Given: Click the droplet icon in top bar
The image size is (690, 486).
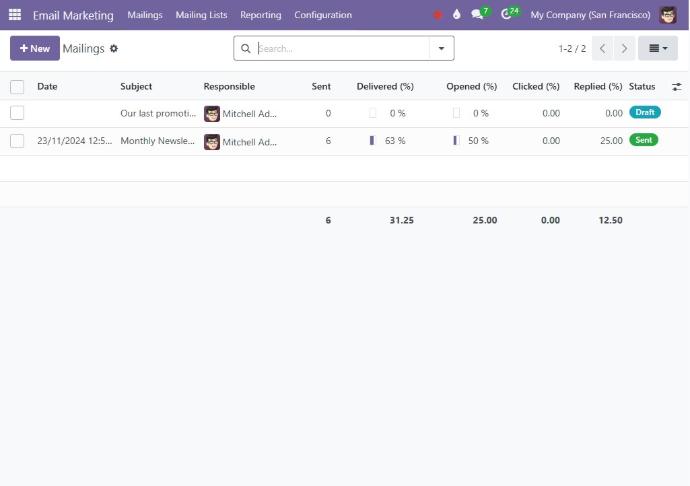Looking at the screenshot, I should (457, 15).
